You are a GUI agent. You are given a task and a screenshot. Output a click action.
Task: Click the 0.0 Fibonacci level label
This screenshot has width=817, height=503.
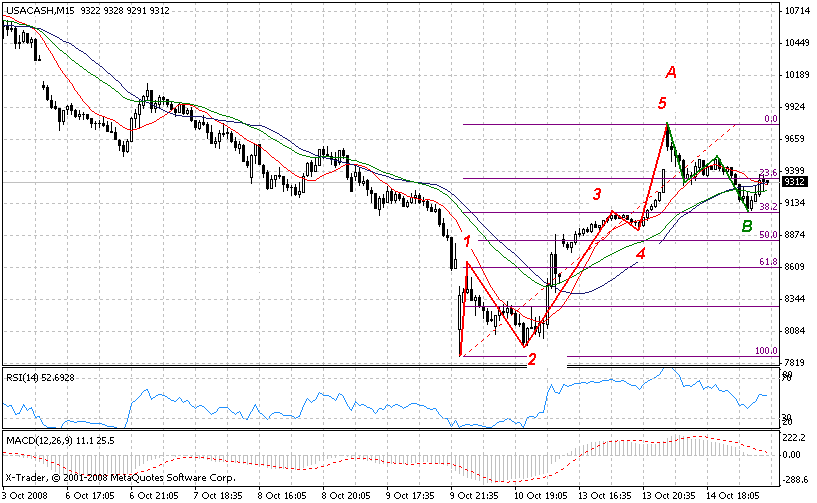(769, 118)
